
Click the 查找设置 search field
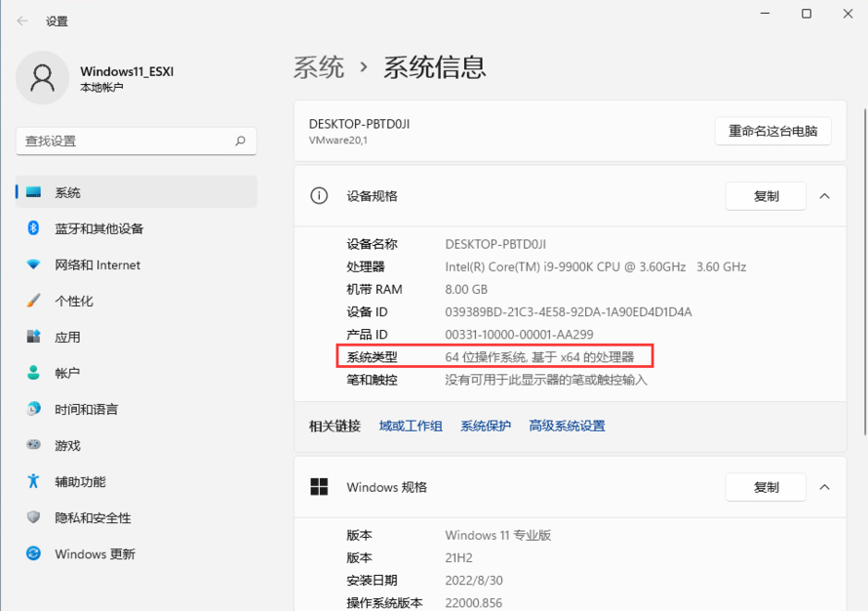[127, 141]
